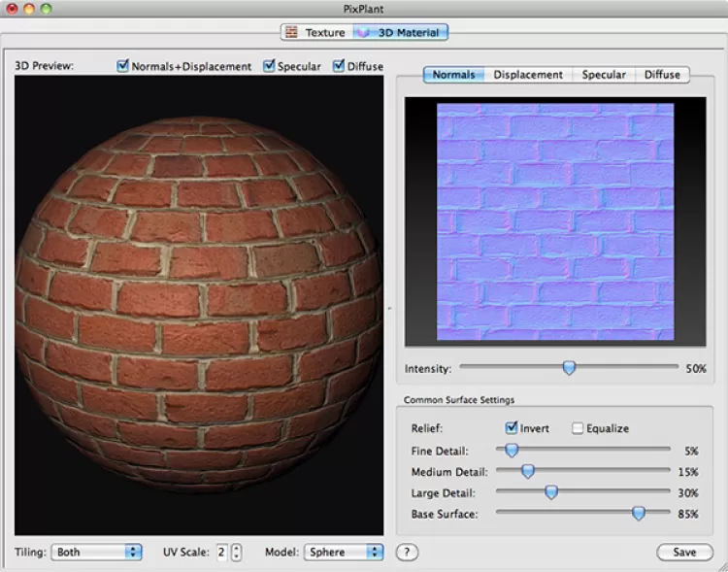
Task: Click the UV Scale stepper arrows
Action: (237, 552)
